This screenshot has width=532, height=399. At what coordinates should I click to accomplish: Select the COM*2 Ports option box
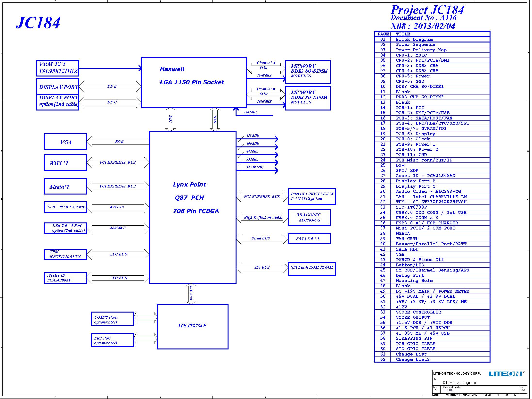tap(113, 319)
